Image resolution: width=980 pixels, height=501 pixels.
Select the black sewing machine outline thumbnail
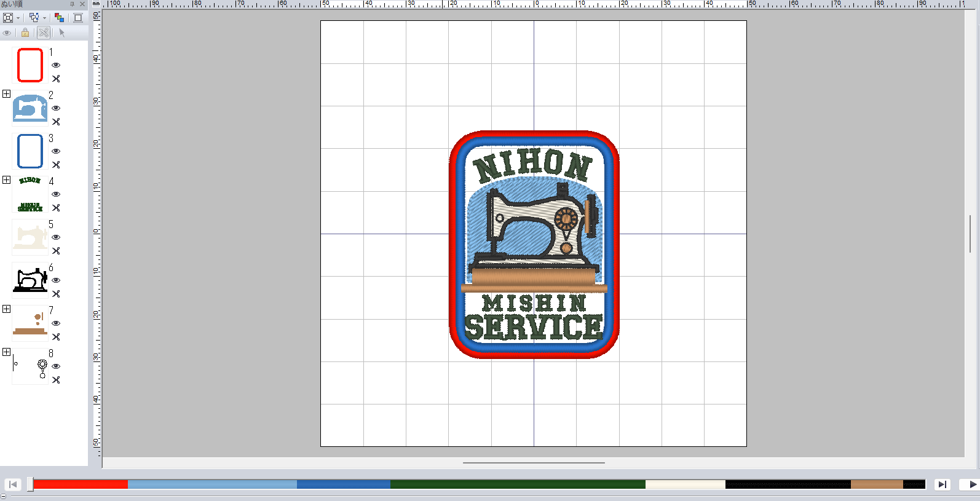pyautogui.click(x=30, y=280)
